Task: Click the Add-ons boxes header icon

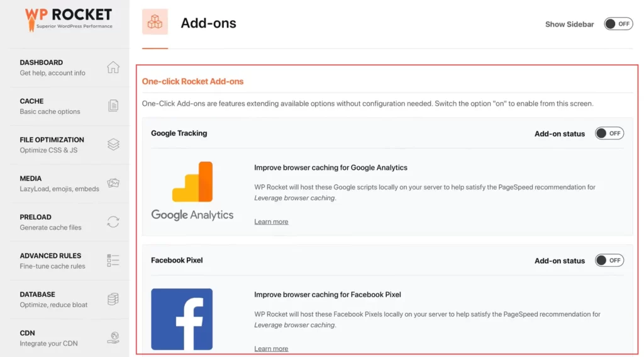Action: 155,22
